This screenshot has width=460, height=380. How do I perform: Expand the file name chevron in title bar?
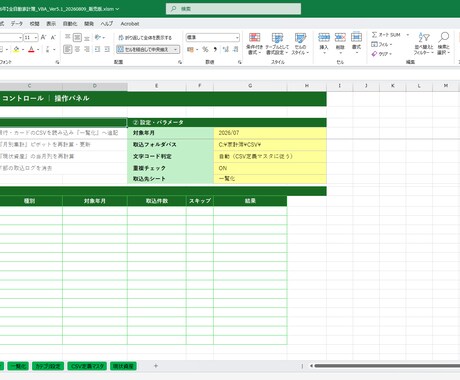[x=117, y=9]
